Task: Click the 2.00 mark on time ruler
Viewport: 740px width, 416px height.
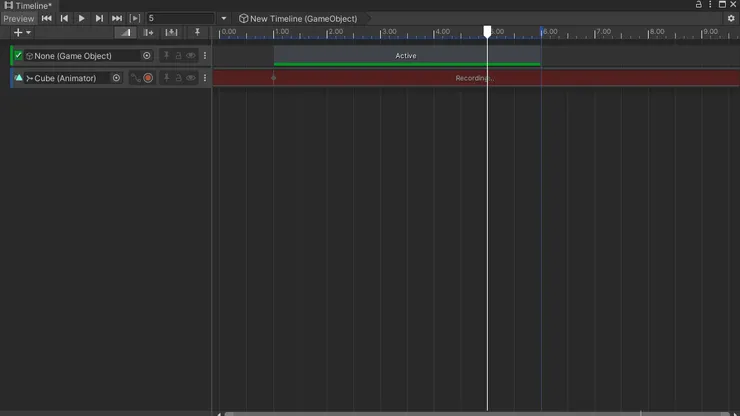Action: pos(335,32)
